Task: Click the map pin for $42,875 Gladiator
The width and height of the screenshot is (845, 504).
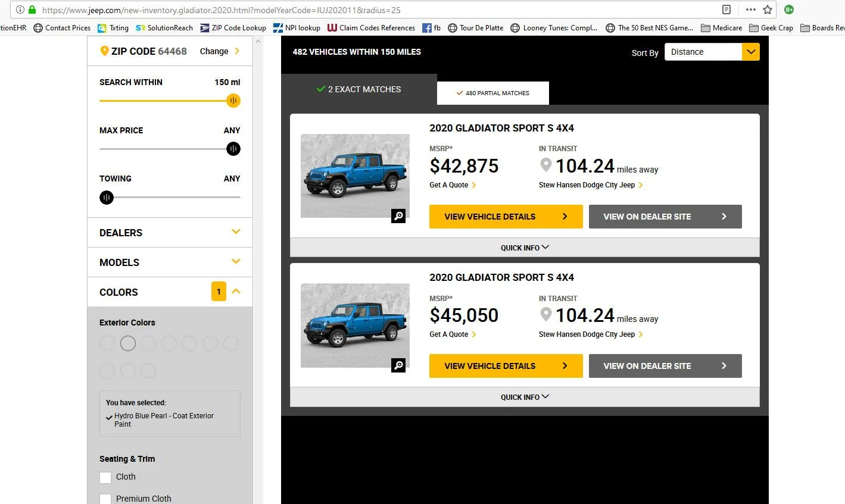Action: pyautogui.click(x=545, y=165)
